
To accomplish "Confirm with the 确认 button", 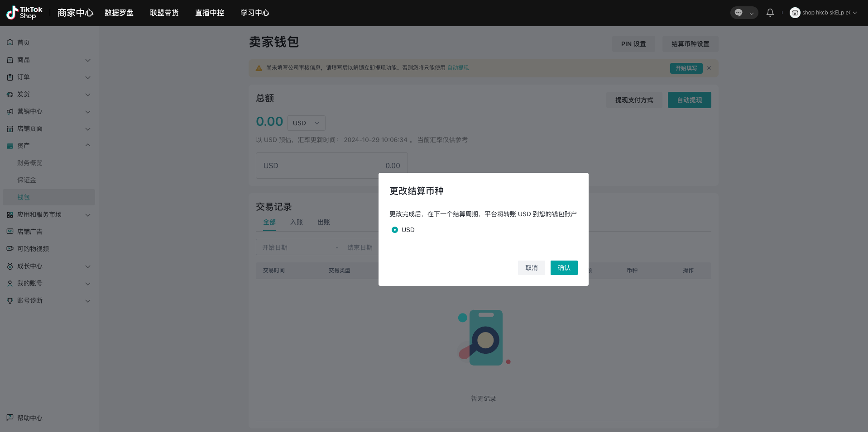I will coord(564,268).
